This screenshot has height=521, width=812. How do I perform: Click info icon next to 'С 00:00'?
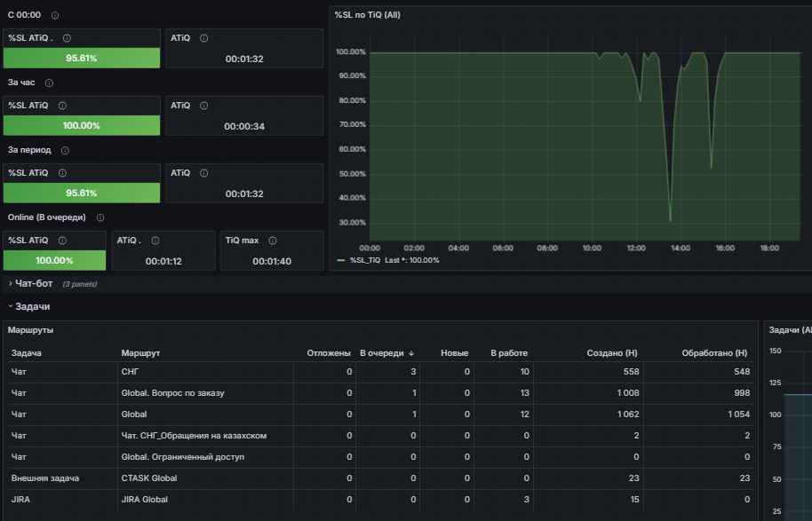tap(55, 15)
